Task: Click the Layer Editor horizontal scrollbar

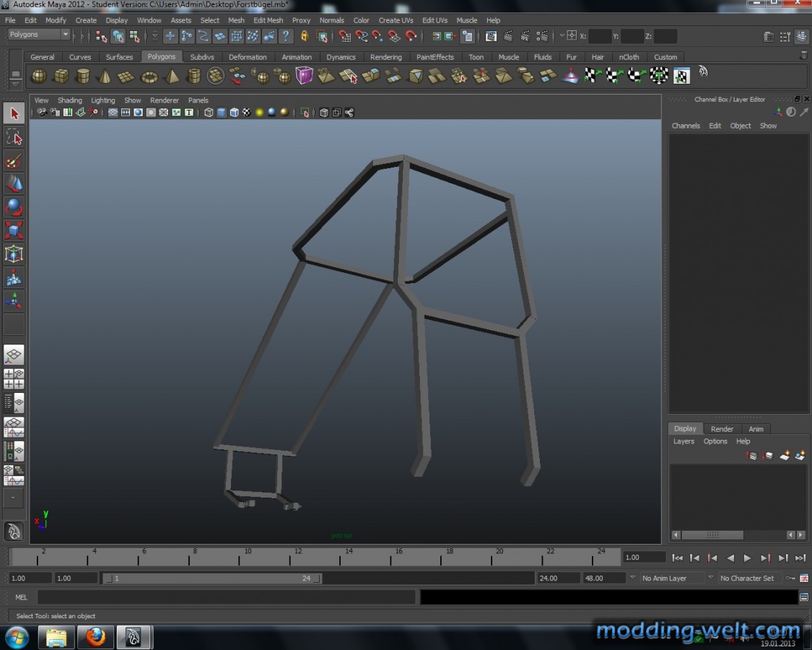Action: tap(712, 534)
